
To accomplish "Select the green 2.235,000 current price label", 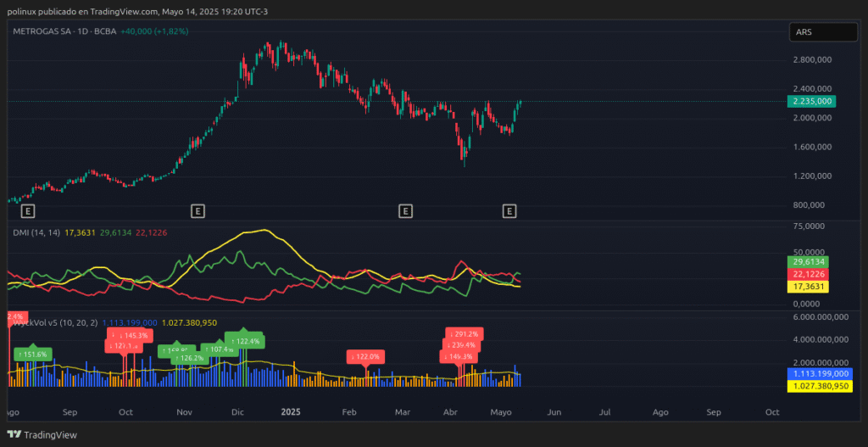I will pyautogui.click(x=811, y=102).
